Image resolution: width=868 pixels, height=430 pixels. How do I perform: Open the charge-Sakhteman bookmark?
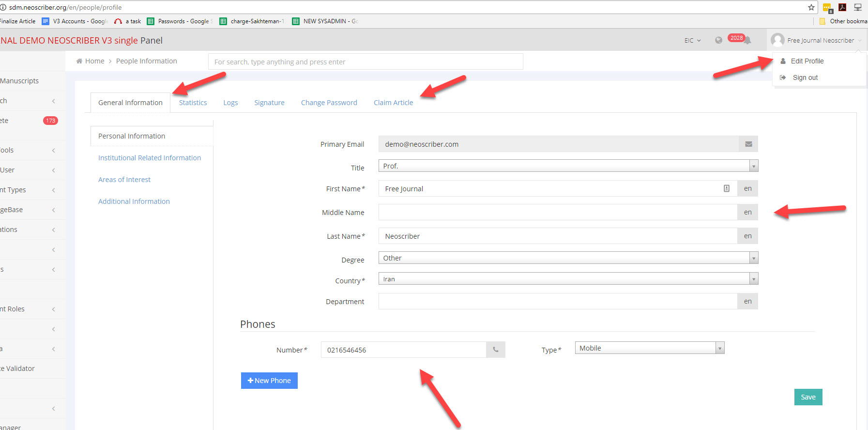point(252,21)
